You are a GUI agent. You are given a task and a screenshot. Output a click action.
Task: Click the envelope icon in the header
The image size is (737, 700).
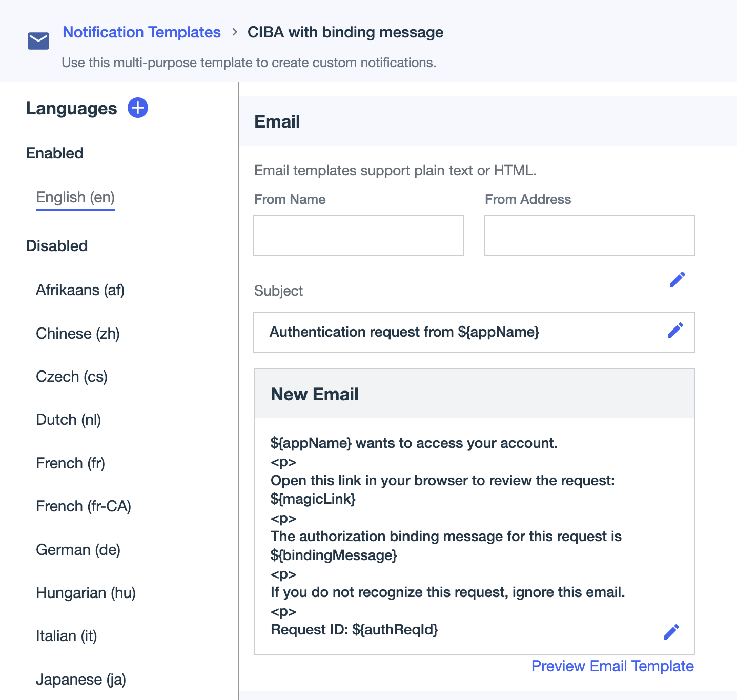pyautogui.click(x=37, y=40)
